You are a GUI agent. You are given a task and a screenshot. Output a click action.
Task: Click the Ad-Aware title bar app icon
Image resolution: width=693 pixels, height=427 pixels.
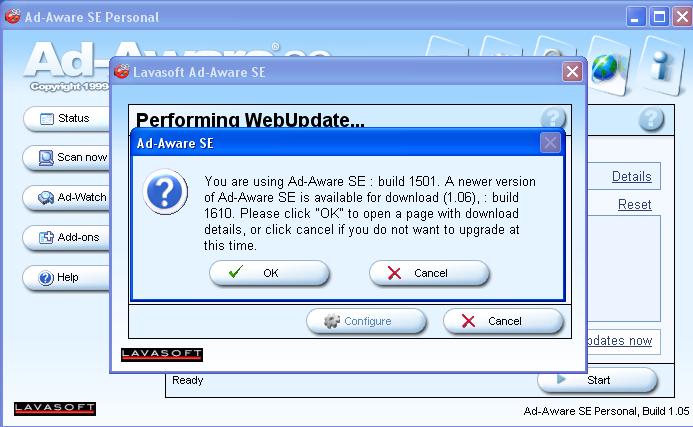(x=13, y=16)
